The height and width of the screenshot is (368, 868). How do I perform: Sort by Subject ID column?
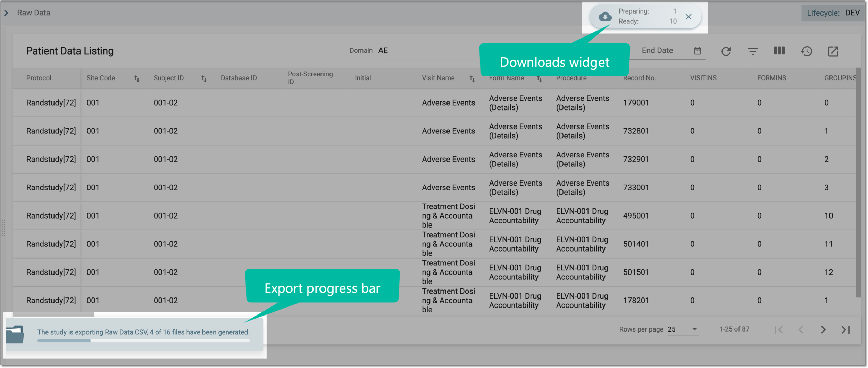[204, 79]
